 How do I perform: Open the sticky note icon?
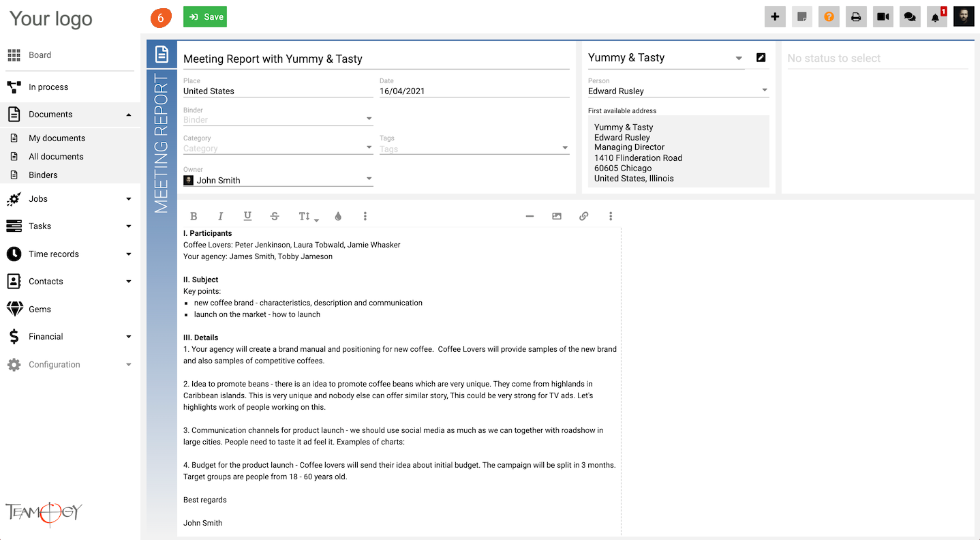coord(802,17)
